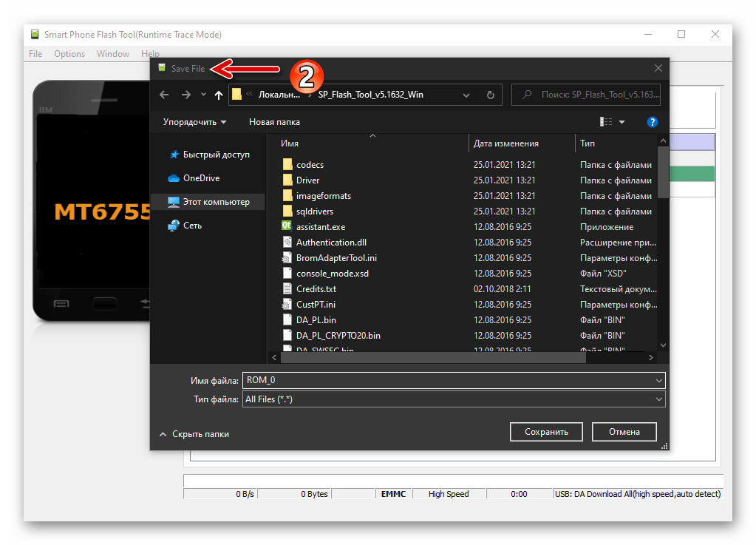Click the codecs folder icon
The image size is (756, 545).
coord(287,164)
